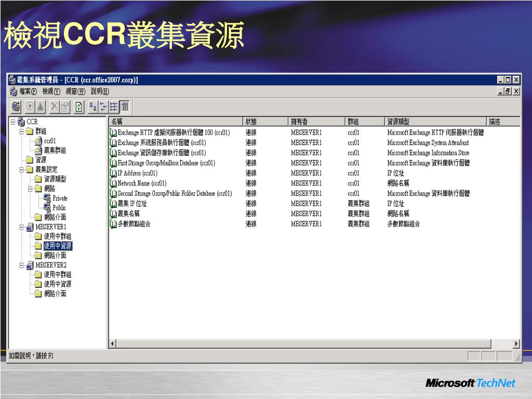Click the horizontal scrollbar right arrow

point(516,344)
